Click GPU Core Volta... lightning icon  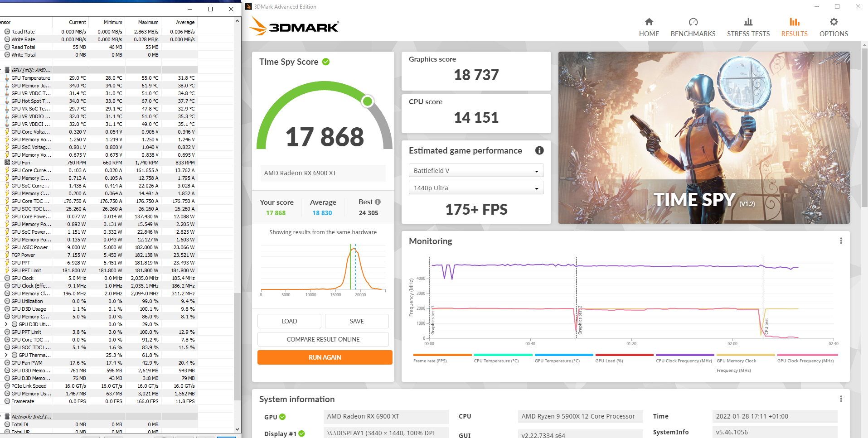coord(7,132)
